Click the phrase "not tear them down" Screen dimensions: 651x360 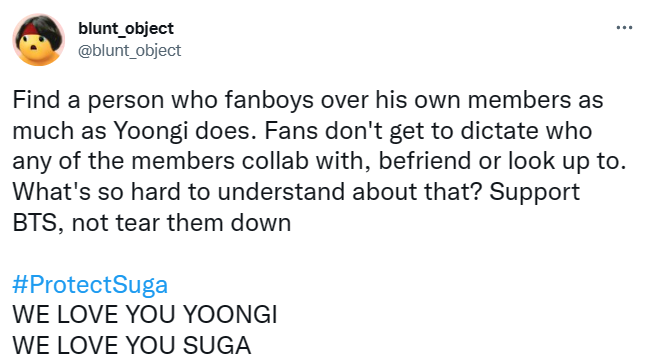click(x=181, y=223)
